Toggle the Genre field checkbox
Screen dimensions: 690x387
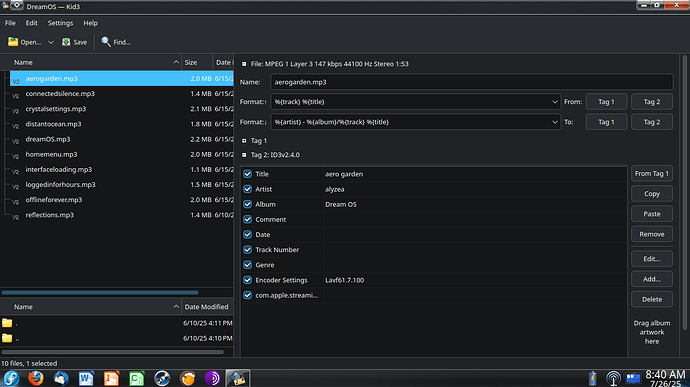coord(247,265)
